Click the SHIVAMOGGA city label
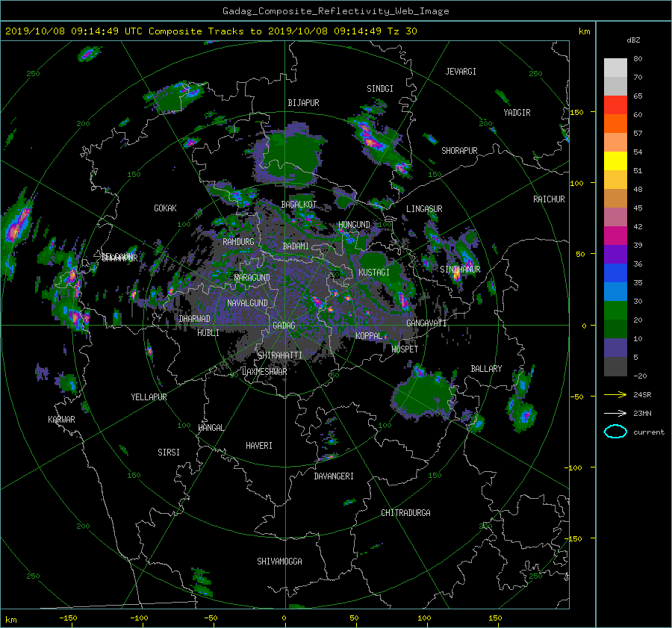Image resolution: width=672 pixels, height=628 pixels. tap(279, 562)
